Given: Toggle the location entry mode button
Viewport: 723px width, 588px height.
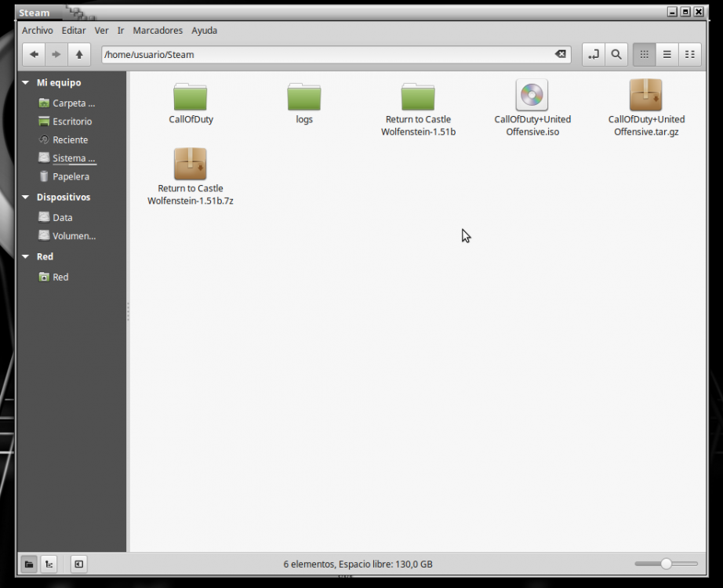Looking at the screenshot, I should [594, 54].
